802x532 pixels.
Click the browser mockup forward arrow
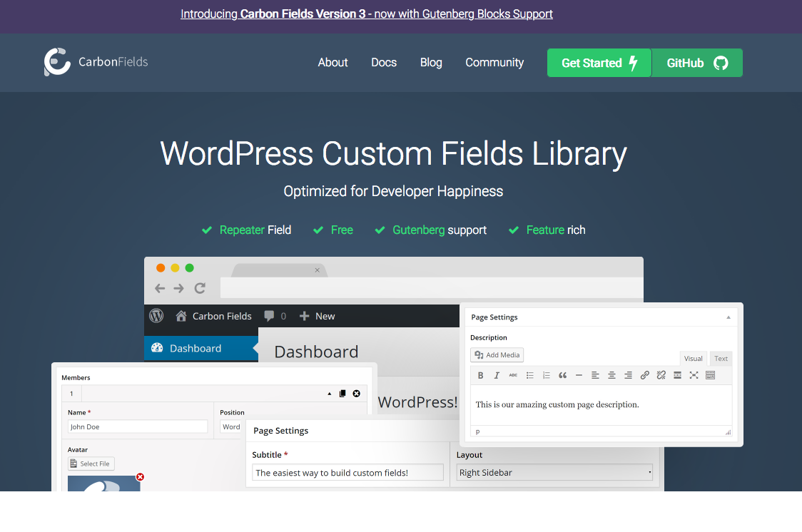point(178,288)
